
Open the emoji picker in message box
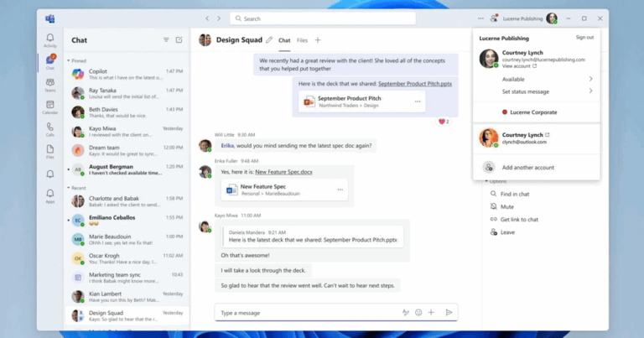coord(418,312)
